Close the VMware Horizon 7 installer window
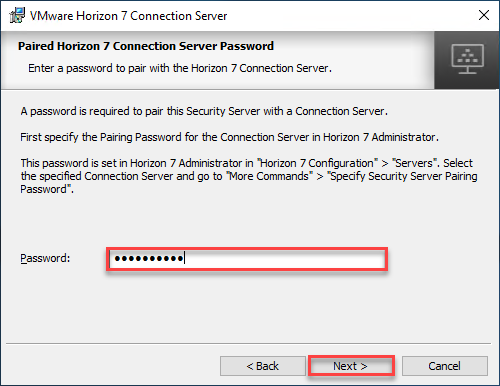 click(x=484, y=15)
